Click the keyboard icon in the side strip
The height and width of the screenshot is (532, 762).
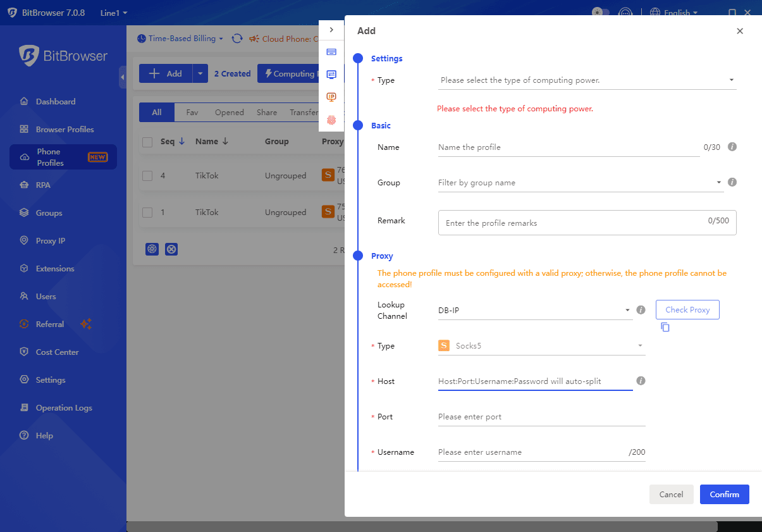(331, 52)
